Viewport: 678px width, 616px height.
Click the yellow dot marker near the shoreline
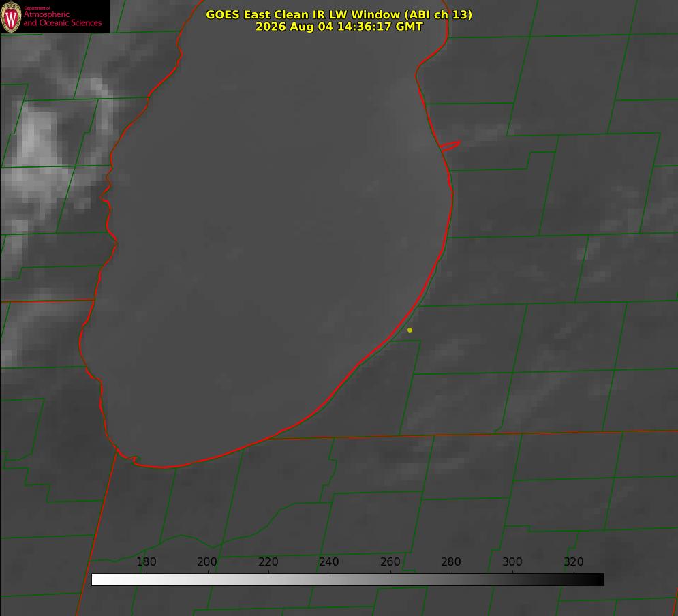(410, 330)
